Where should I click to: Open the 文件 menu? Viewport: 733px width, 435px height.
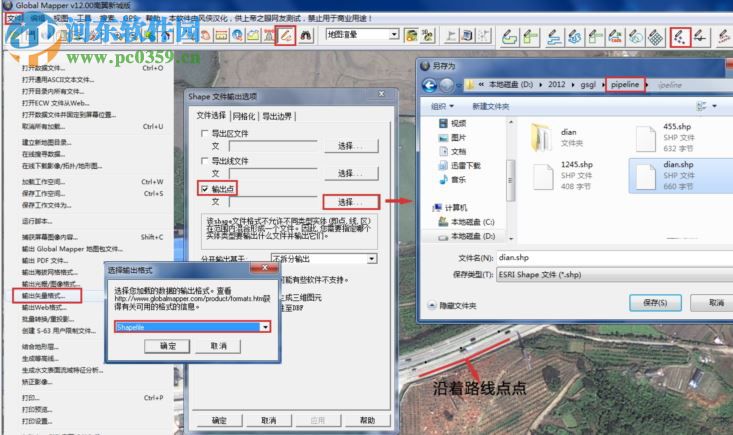14,19
